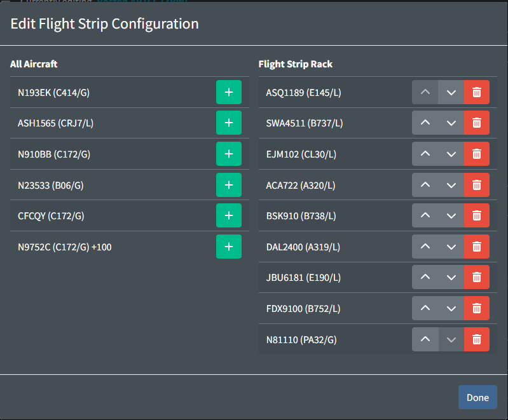Move DAL2400 down in the rack
This screenshot has width=508, height=420.
pyautogui.click(x=451, y=247)
